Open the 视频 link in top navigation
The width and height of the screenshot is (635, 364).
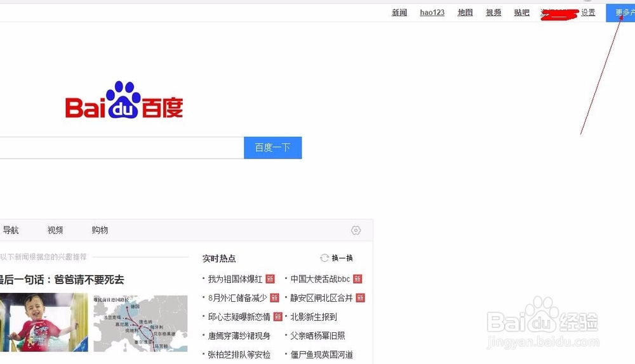click(x=493, y=13)
